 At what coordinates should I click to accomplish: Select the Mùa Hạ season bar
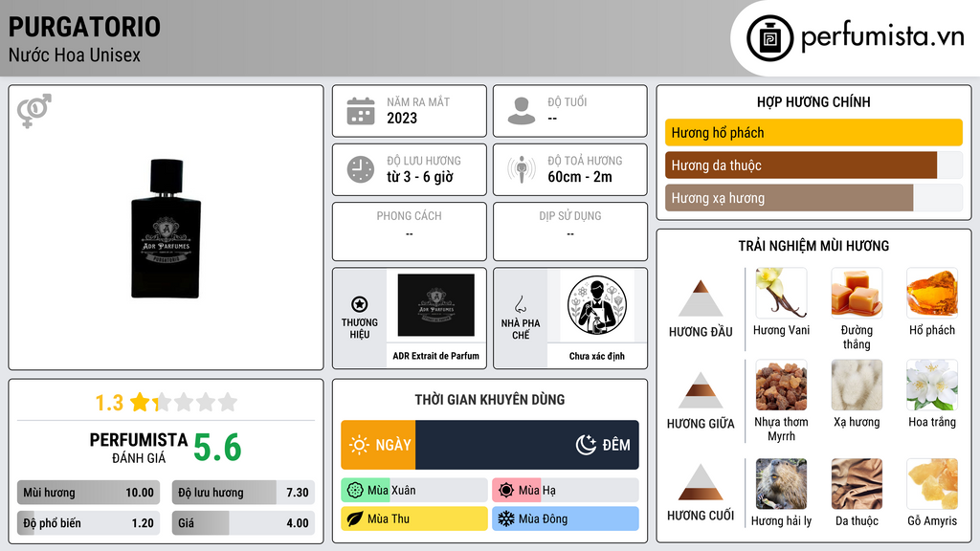click(x=566, y=491)
